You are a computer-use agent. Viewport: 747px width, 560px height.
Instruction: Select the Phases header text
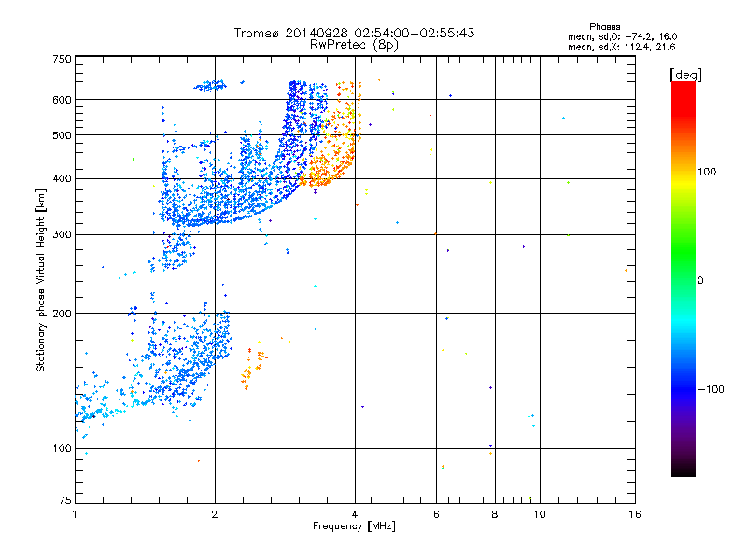(604, 27)
